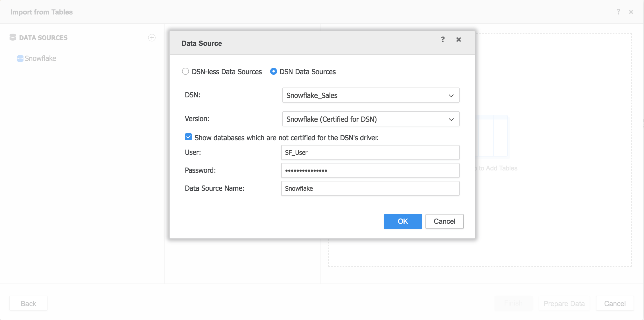Open help for Import from Tables window

[618, 12]
